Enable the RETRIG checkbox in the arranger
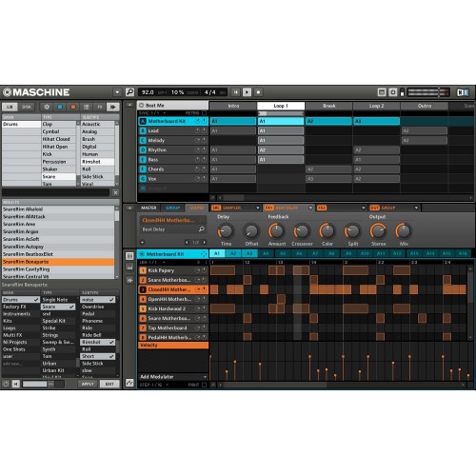This screenshot has height=476, width=476. (204, 113)
